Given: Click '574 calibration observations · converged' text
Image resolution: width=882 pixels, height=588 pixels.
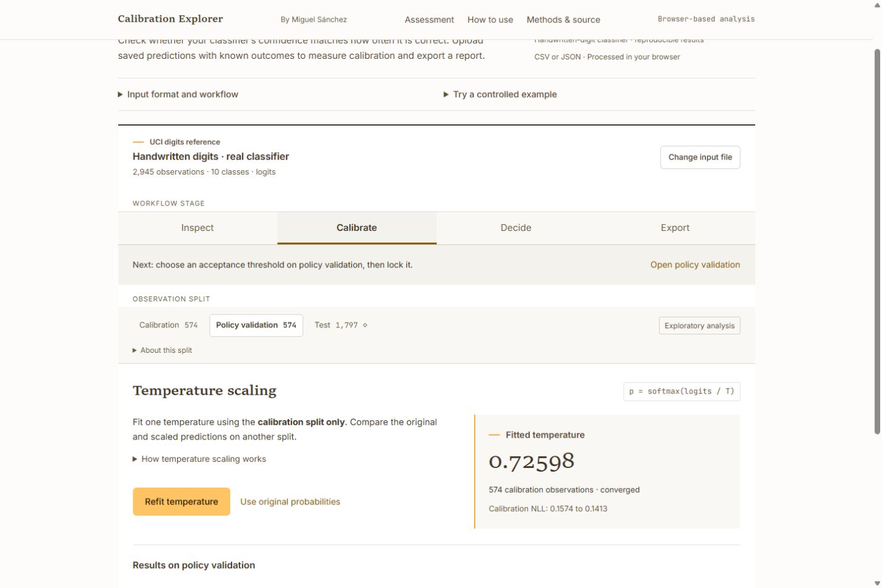Looking at the screenshot, I should [x=564, y=490].
